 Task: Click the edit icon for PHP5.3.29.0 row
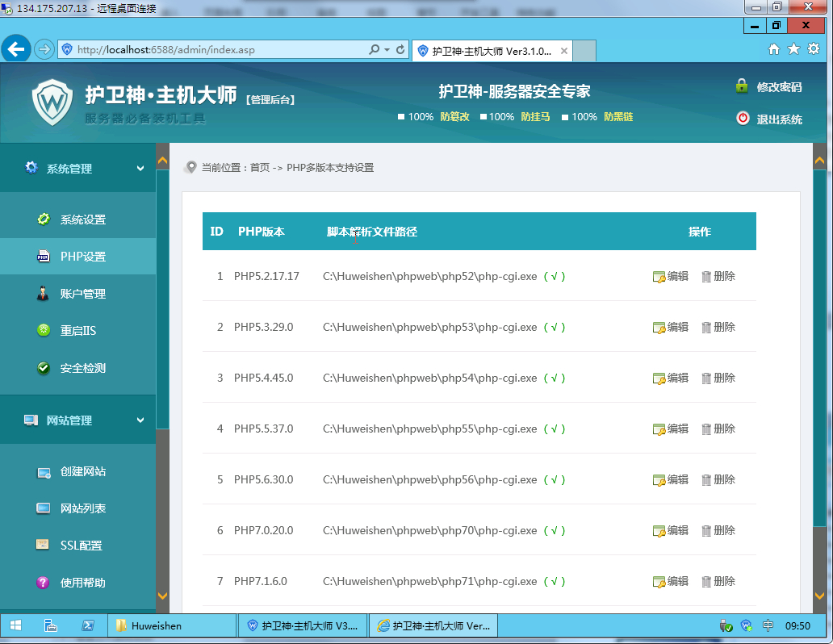tap(659, 328)
